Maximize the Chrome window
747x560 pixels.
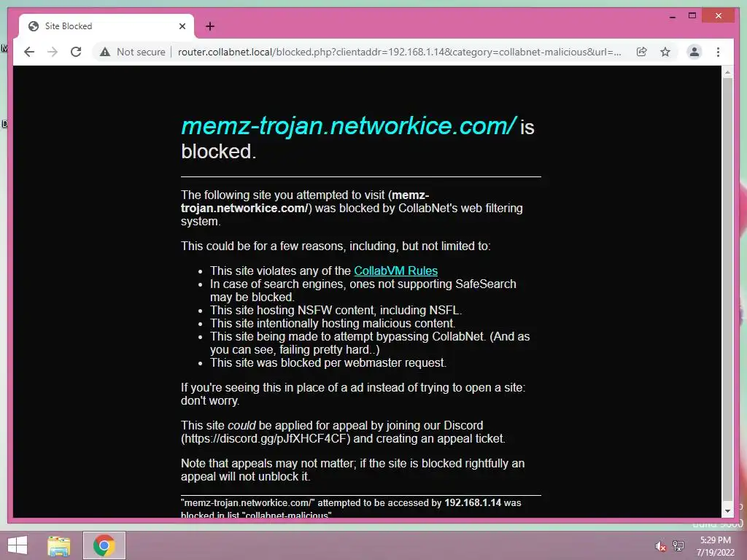(692, 16)
